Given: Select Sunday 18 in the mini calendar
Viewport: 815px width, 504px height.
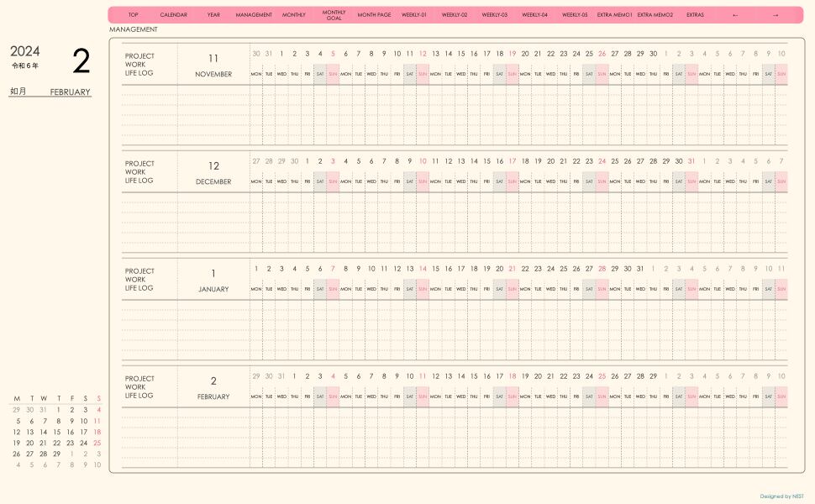Looking at the screenshot, I should pyautogui.click(x=97, y=432).
